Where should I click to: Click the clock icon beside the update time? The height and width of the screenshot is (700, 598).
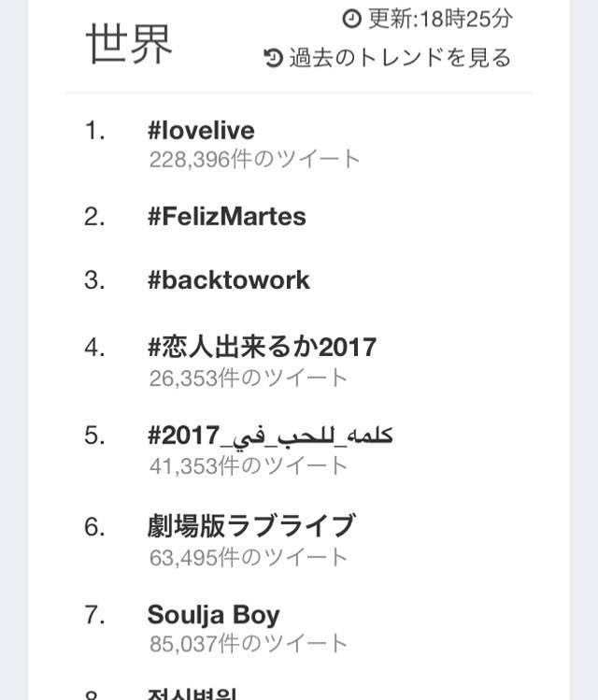click(351, 19)
